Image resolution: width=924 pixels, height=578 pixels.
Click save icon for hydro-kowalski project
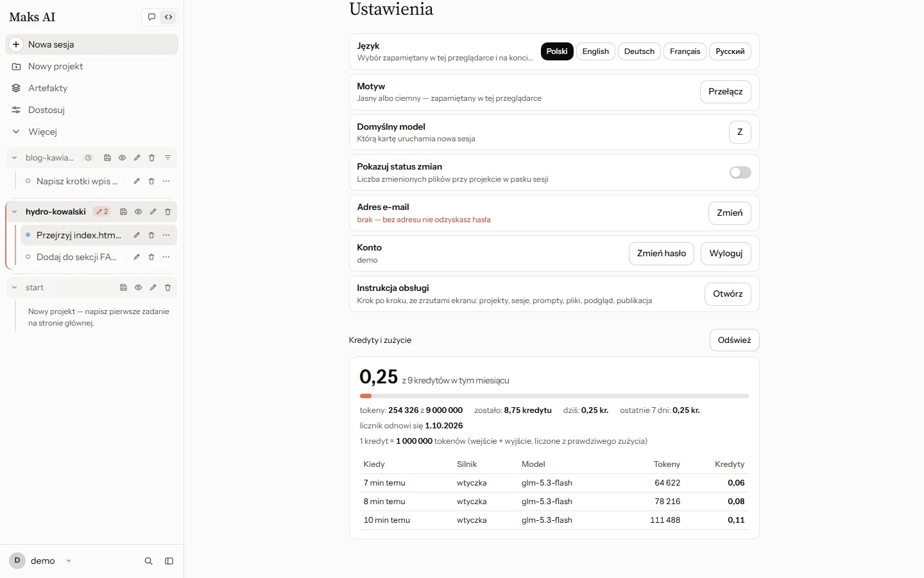[x=123, y=212]
